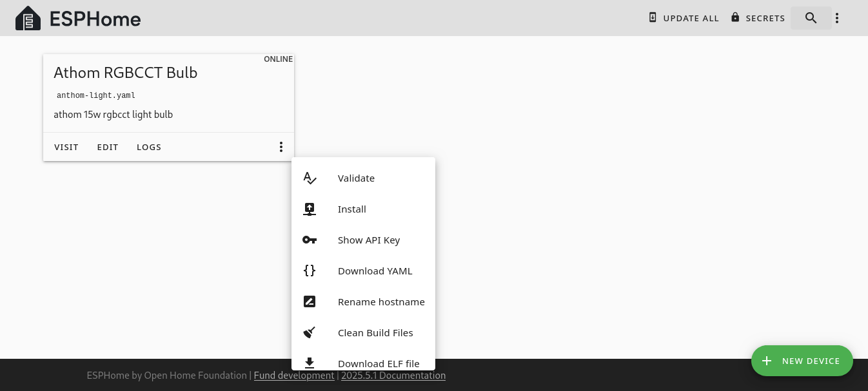Open the Fund development link
Screen dimensions: 868x391
[x=294, y=376]
